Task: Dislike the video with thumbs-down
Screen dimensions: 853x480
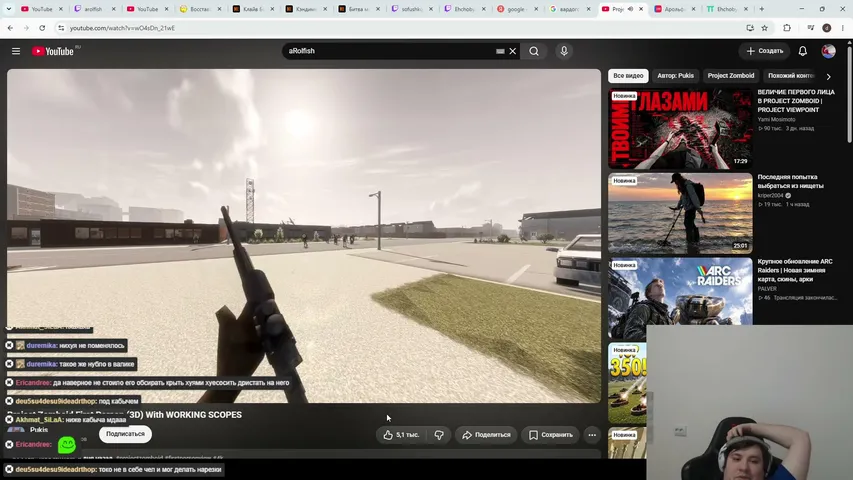Action: pos(439,435)
